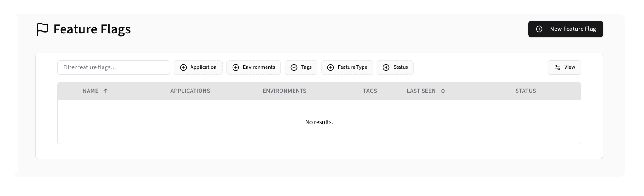
Task: Expand the Environments filter dropdown
Action: (253, 67)
